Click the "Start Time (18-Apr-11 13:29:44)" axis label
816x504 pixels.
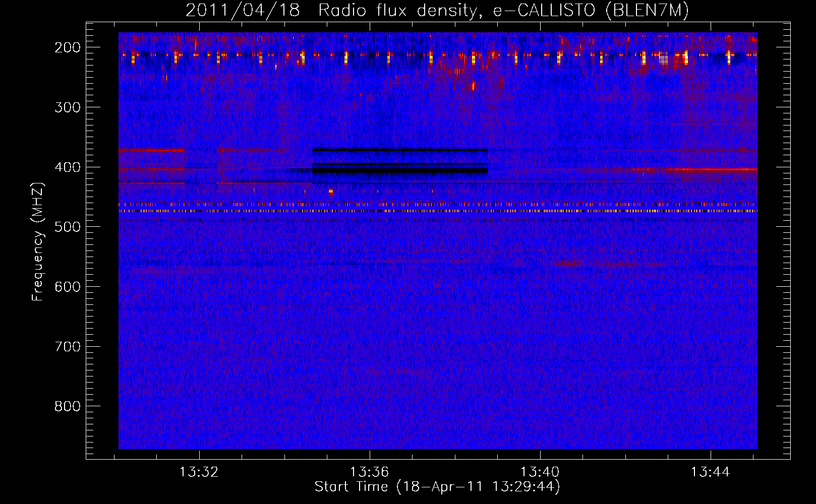coord(437,487)
